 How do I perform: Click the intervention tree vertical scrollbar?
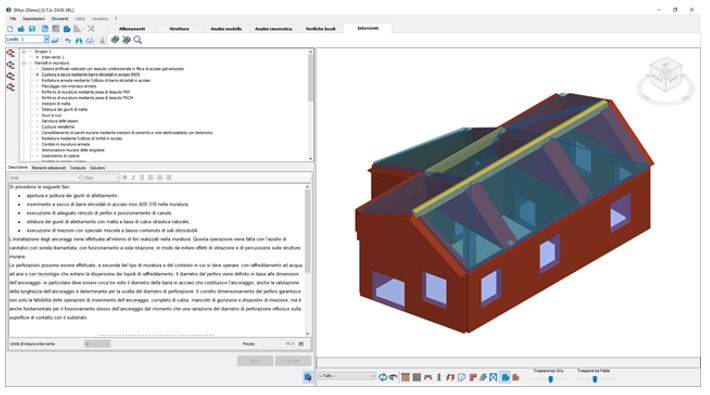(311, 105)
